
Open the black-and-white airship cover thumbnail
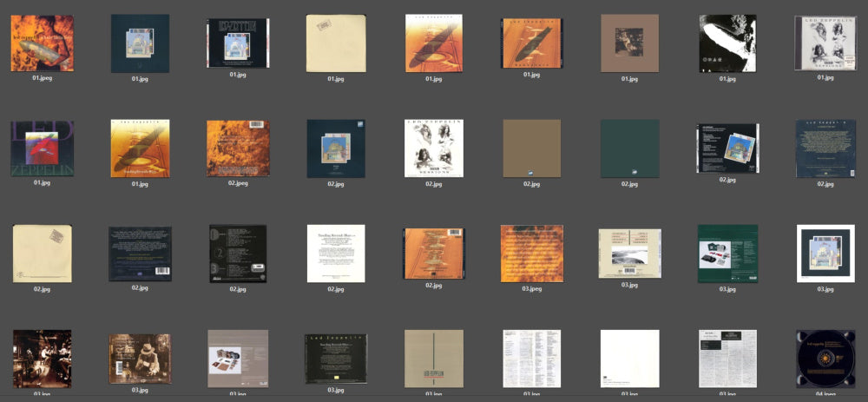(728, 43)
